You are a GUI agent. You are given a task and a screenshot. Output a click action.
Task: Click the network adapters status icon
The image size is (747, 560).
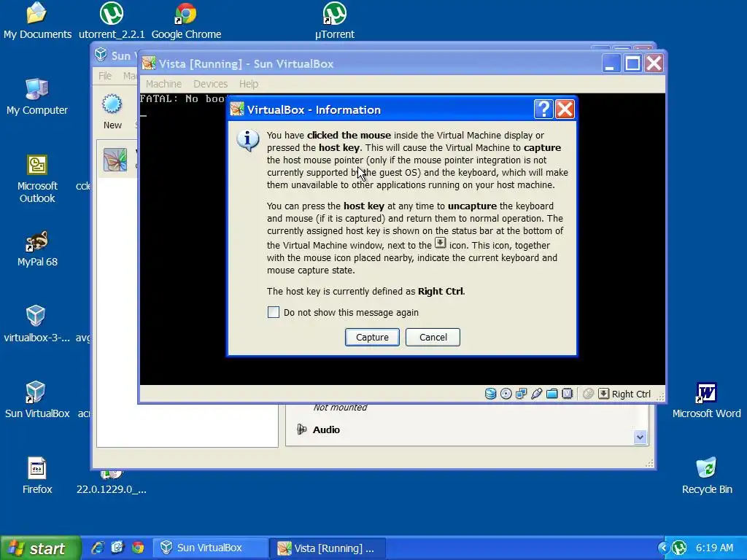[521, 394]
